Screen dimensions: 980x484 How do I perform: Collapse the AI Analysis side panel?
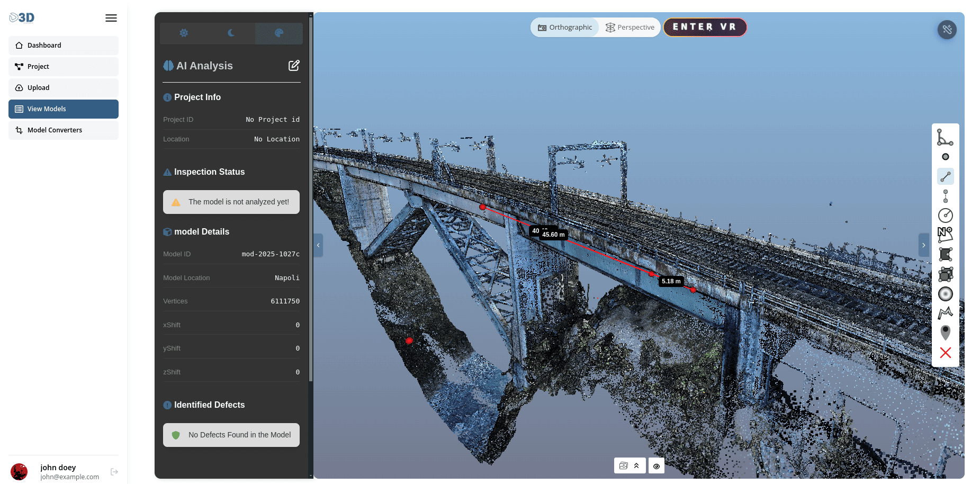[x=318, y=245]
